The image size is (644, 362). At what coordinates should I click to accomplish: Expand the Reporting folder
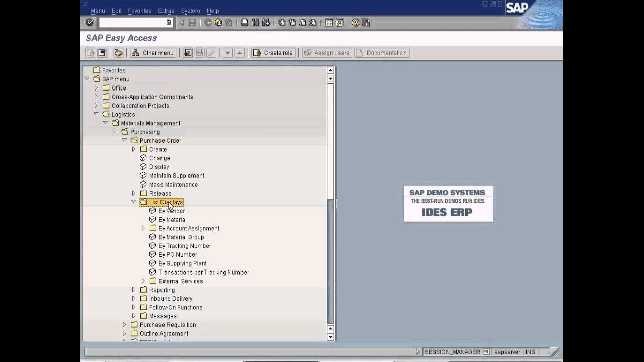pos(134,290)
